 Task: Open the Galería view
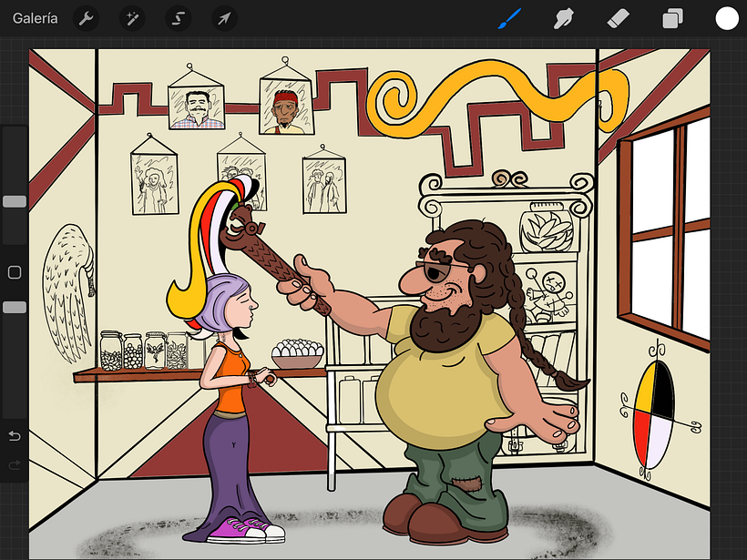pos(36,18)
